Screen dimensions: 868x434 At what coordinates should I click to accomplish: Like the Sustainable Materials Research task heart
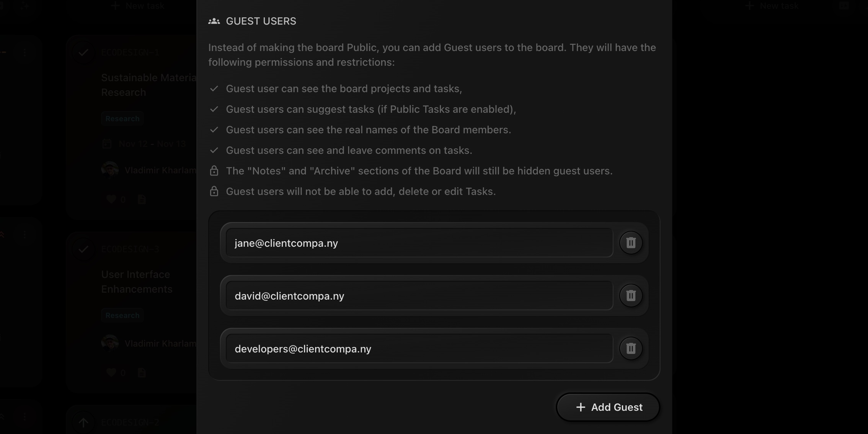(111, 199)
